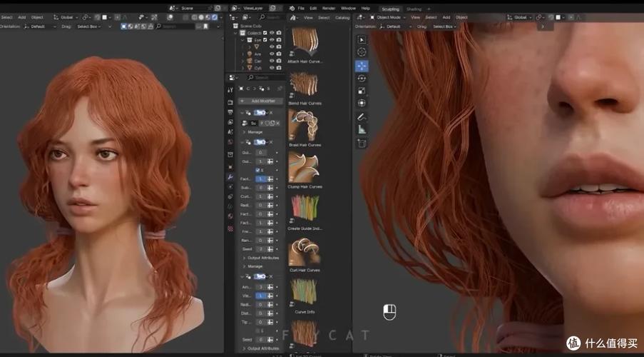Switch to wireframe viewport shading
This screenshot has height=357, width=644.
[x=195, y=17]
